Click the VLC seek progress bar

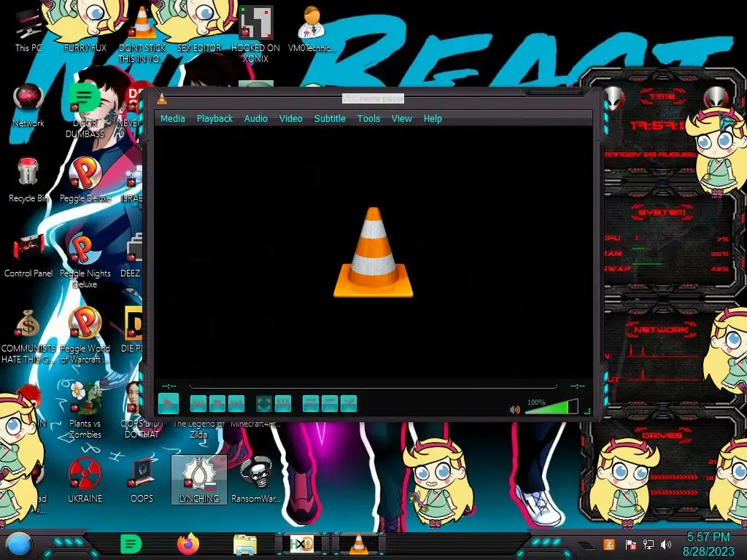coord(373,386)
